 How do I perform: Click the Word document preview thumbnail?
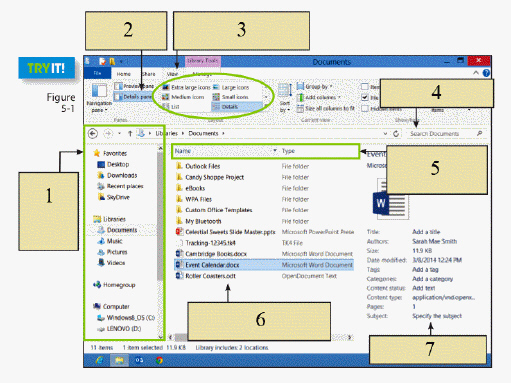pyautogui.click(x=391, y=199)
